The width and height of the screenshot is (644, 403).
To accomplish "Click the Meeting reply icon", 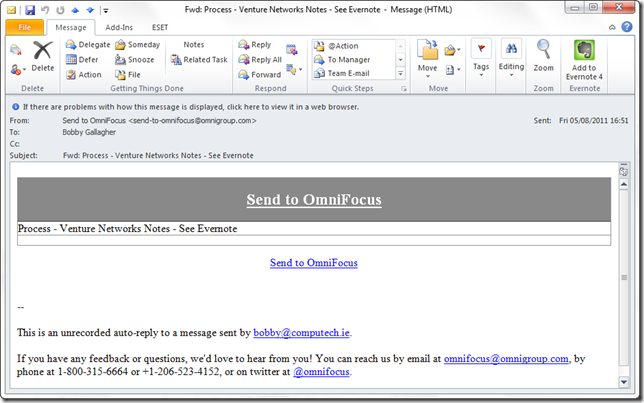I will tap(292, 50).
